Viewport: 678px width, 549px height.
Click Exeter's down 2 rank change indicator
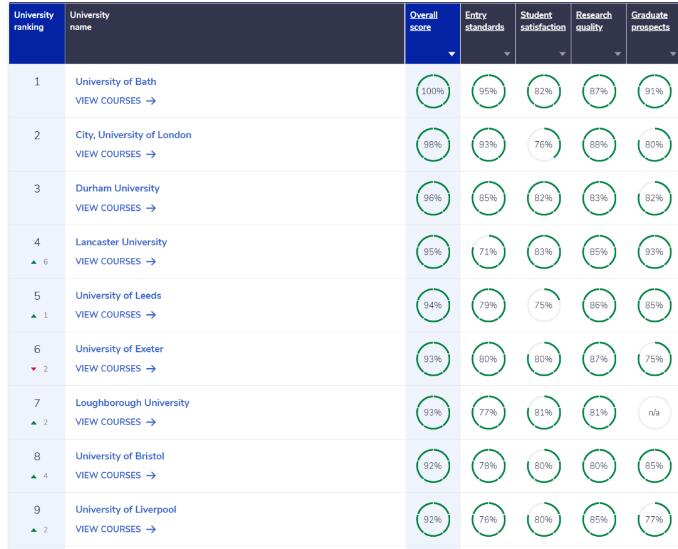(x=39, y=369)
